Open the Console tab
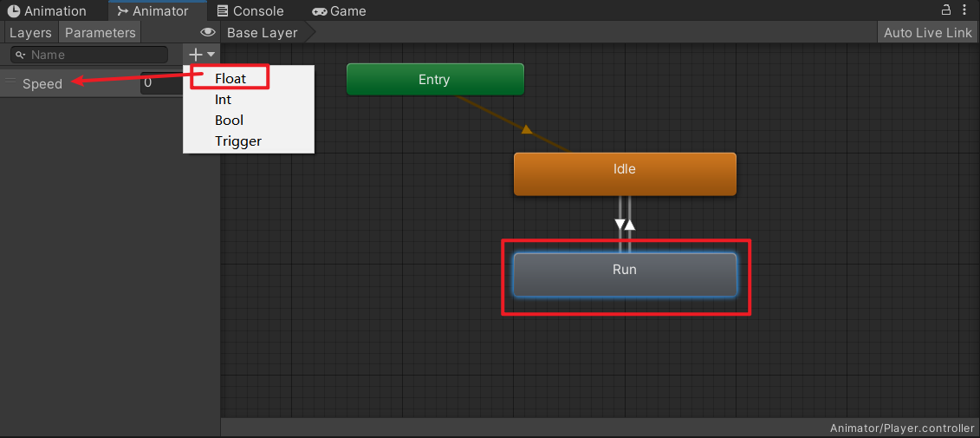980x438 pixels. [250, 11]
